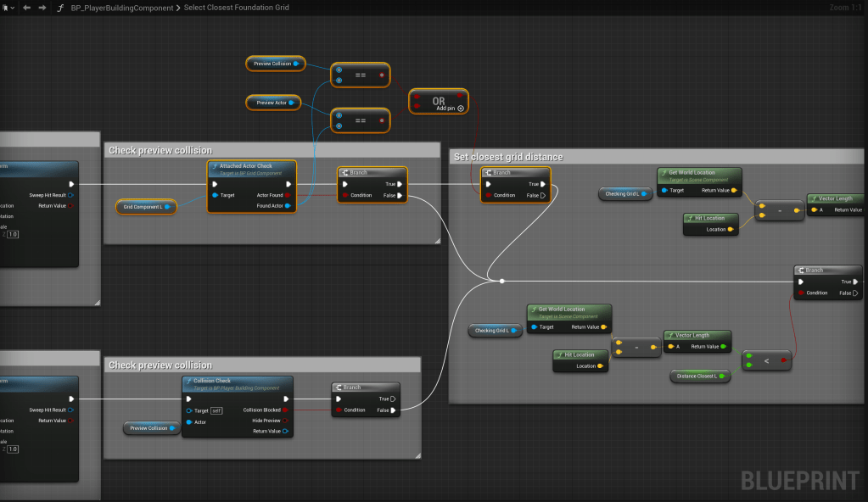Select the Collision Check node title
The height and width of the screenshot is (502, 868).
click(212, 381)
